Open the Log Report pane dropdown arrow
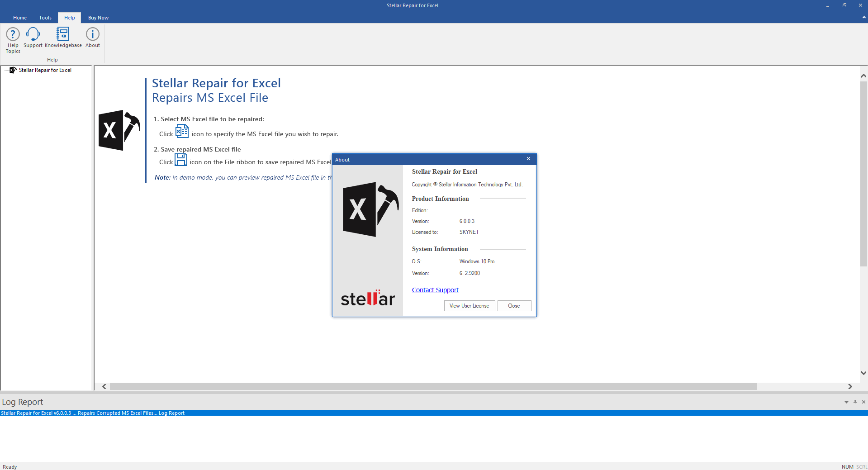Viewport: 868px width, 470px height. click(846, 402)
